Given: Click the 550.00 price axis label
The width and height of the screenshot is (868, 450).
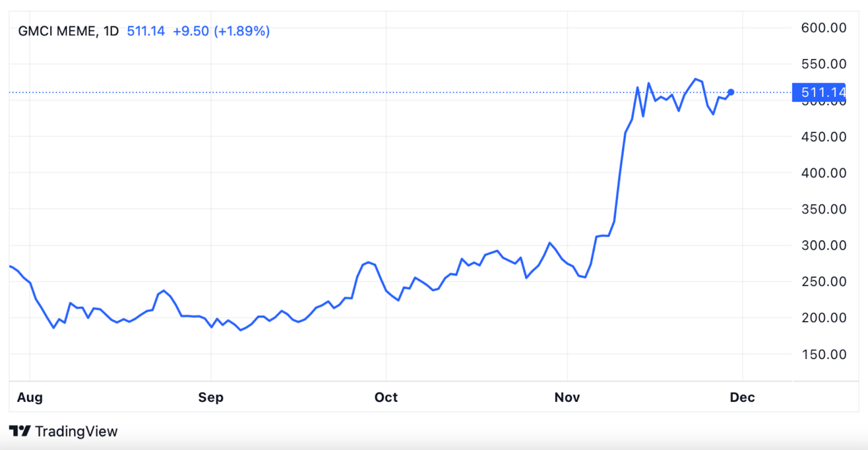Looking at the screenshot, I should 824,64.
